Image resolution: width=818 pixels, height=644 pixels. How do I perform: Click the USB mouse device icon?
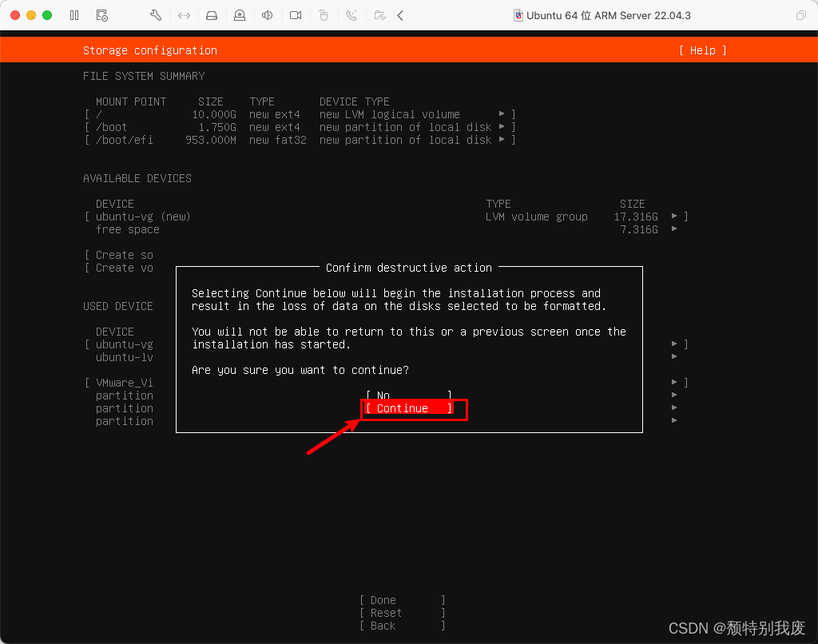(x=324, y=16)
